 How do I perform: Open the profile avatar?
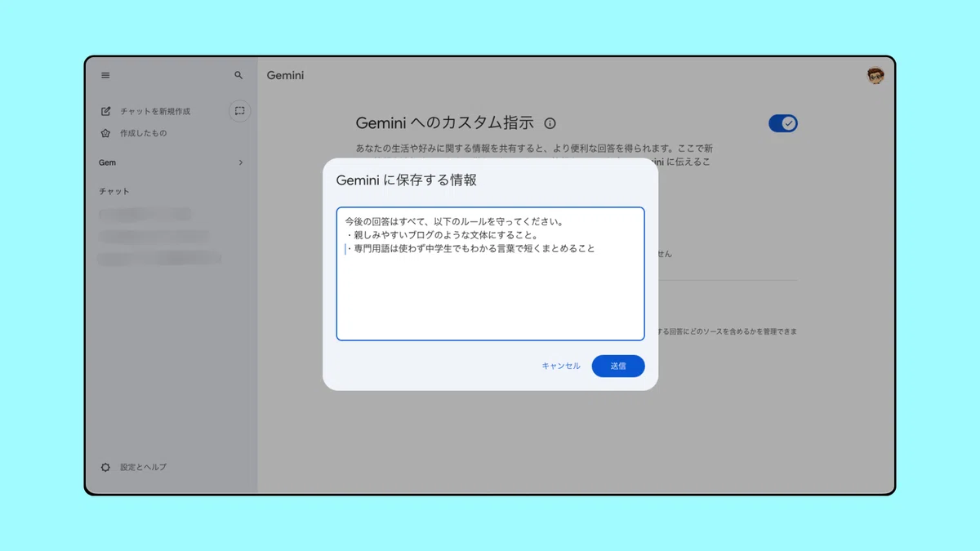click(875, 76)
